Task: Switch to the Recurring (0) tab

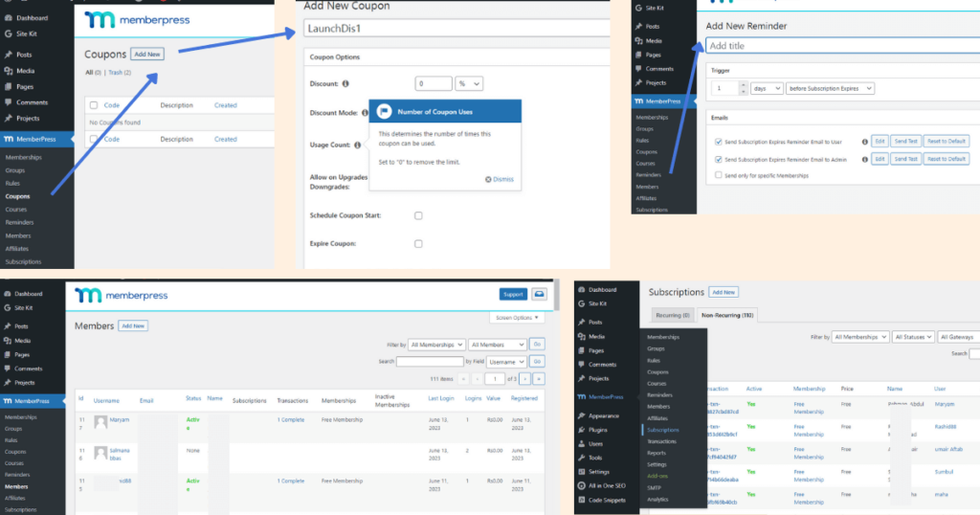Action: pos(673,315)
